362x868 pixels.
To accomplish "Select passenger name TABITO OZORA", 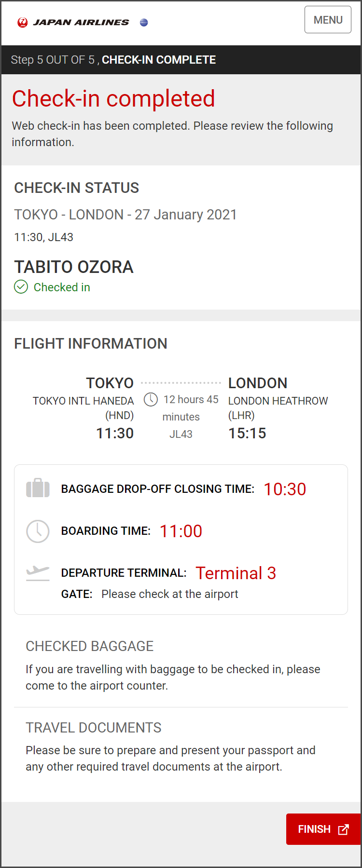I will (x=74, y=267).
